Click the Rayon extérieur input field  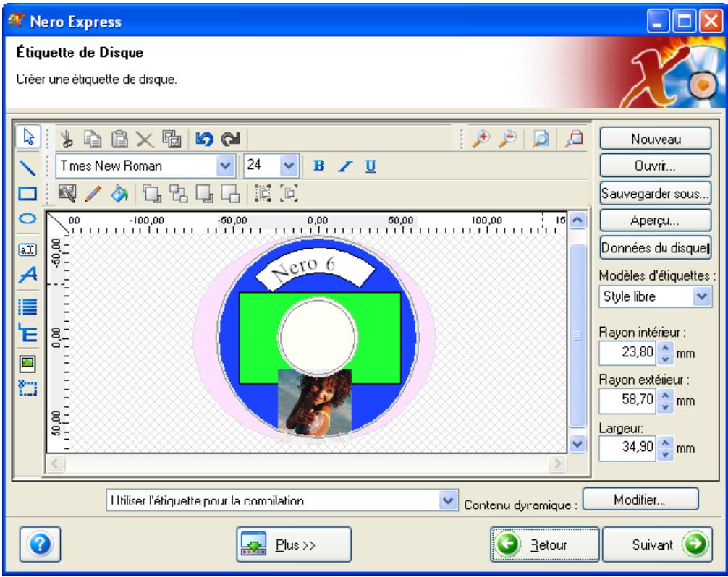[627, 401]
